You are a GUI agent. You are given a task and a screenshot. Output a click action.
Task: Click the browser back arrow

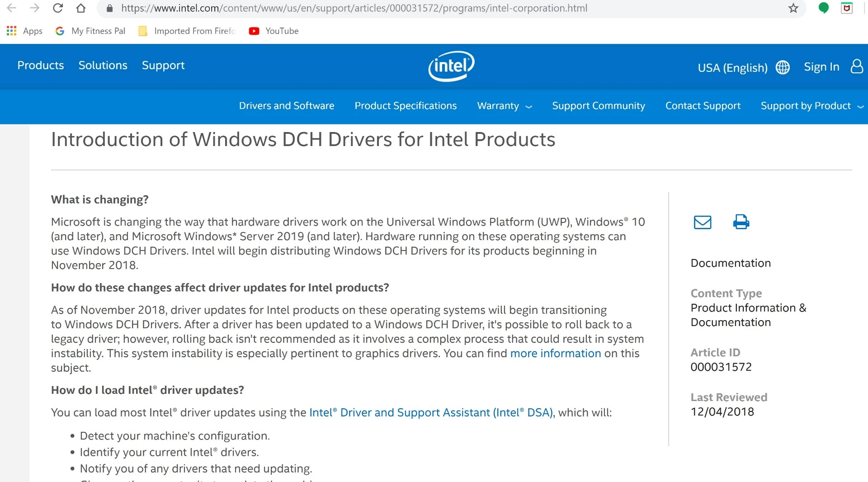point(12,8)
